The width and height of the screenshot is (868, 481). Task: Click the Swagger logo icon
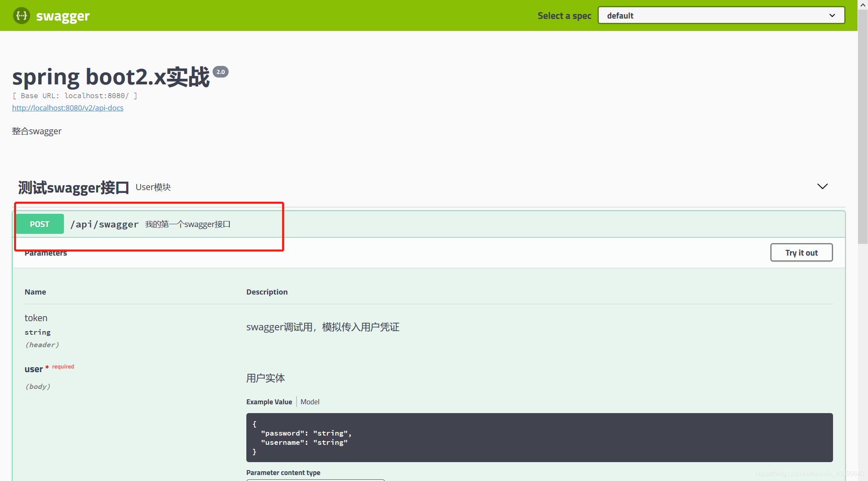click(x=22, y=16)
